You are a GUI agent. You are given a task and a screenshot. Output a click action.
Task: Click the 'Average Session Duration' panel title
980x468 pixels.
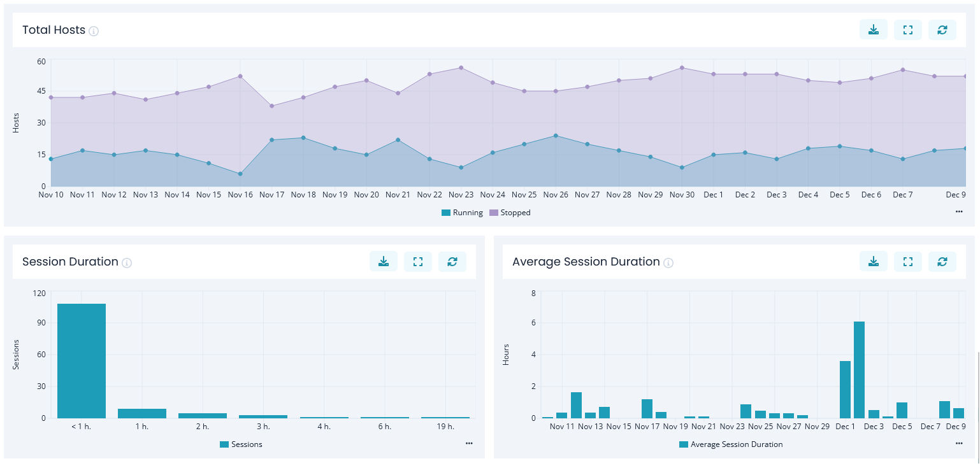[586, 262]
